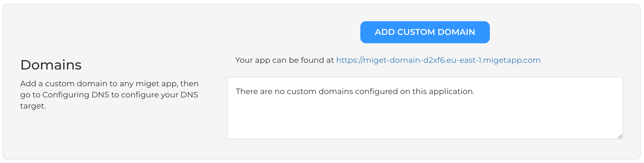644x163 pixels.
Task: Click the blue add-domain button
Action: click(x=425, y=32)
